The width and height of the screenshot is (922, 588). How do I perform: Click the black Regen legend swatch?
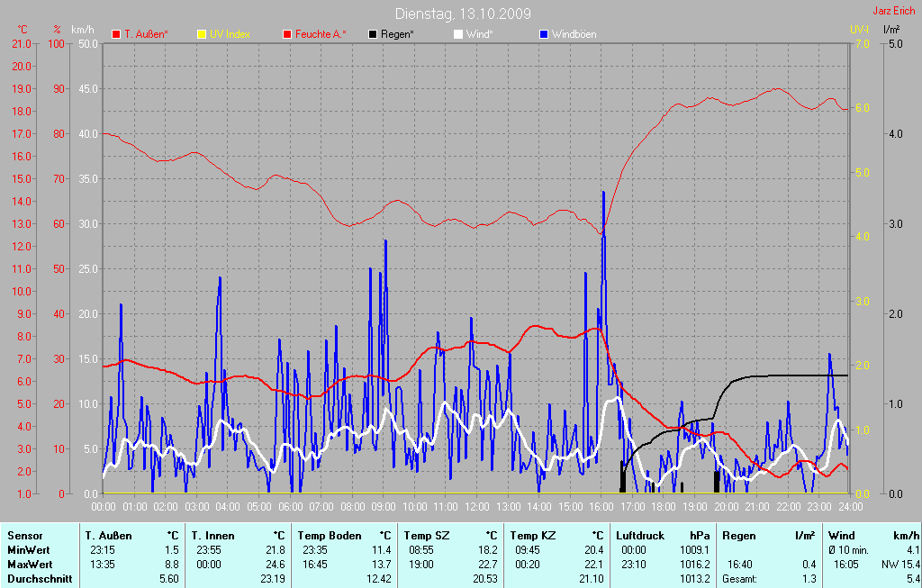[x=373, y=34]
